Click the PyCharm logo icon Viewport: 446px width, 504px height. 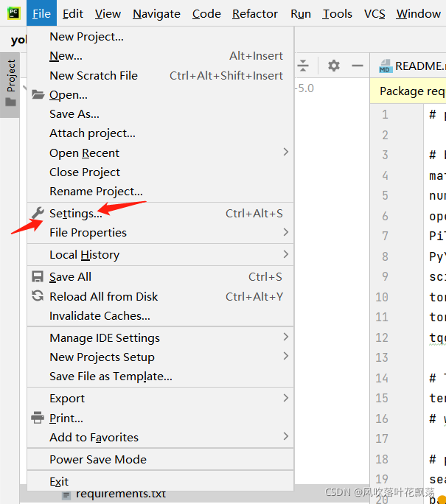point(13,13)
